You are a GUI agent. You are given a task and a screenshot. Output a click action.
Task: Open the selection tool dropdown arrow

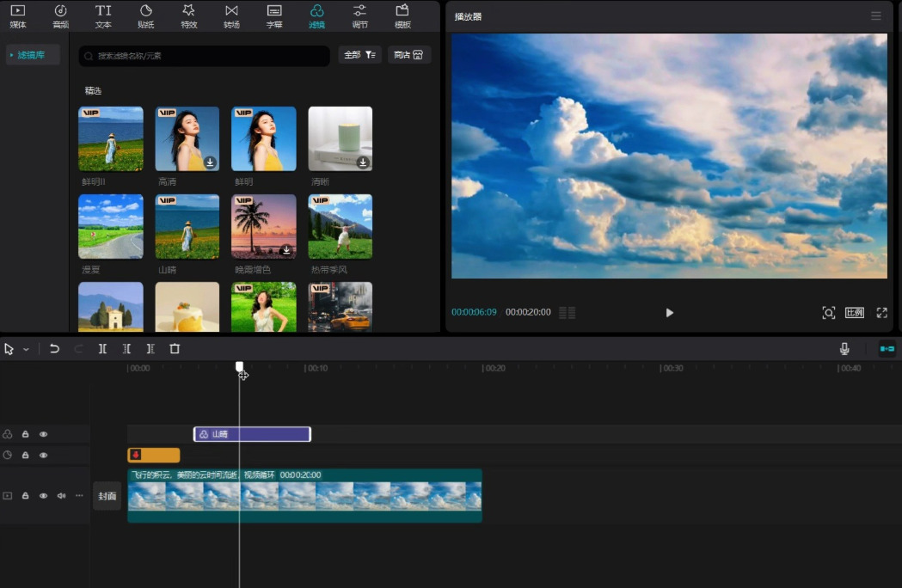[26, 350]
